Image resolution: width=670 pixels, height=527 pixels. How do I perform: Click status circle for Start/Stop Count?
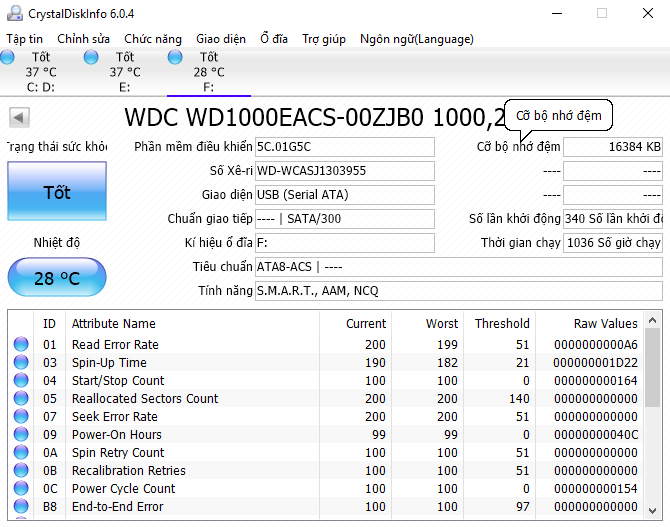click(x=21, y=380)
